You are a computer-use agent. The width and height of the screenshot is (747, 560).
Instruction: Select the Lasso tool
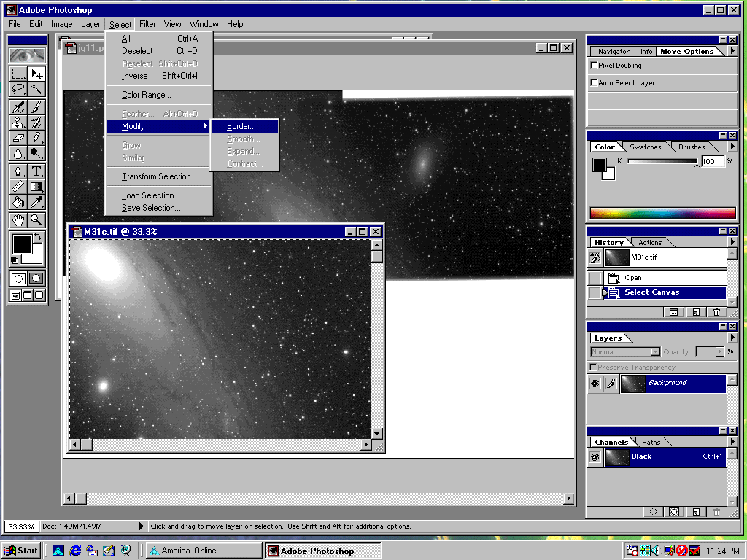[x=18, y=89]
